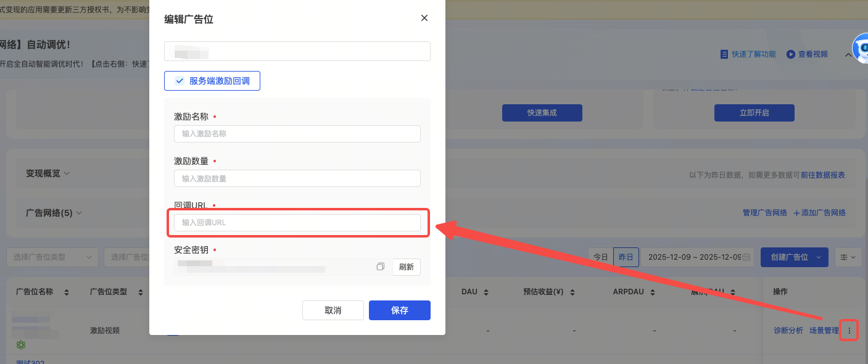868x364 pixels.
Task: Click the 保存 button
Action: 399,310
